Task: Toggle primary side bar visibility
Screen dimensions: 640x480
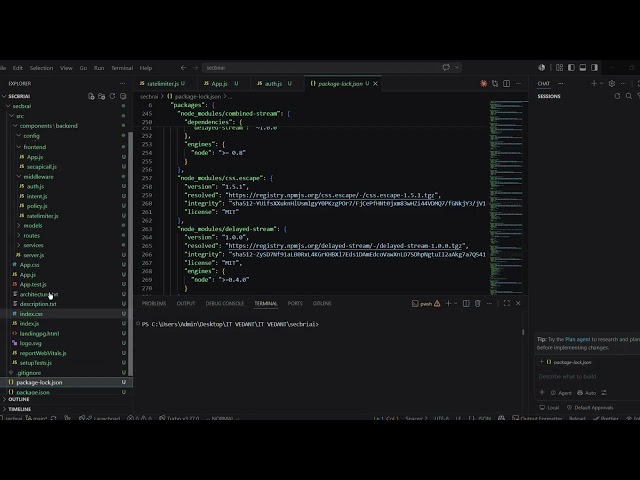Action: pyautogui.click(x=571, y=67)
